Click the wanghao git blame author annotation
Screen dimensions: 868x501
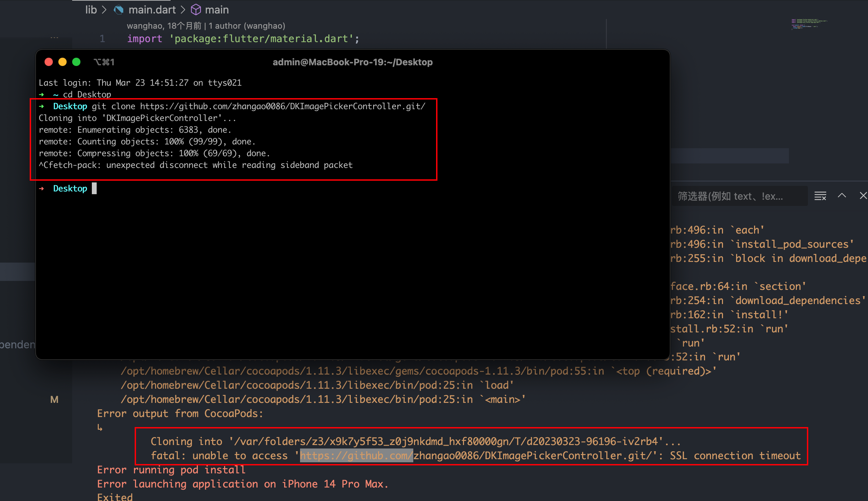click(206, 26)
